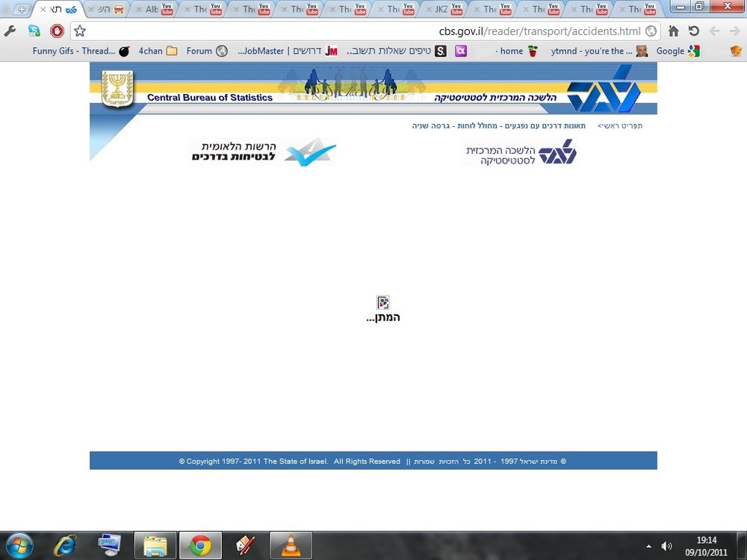Click the National Road Safety Authority logo
The width and height of the screenshot is (747, 560).
(264, 152)
